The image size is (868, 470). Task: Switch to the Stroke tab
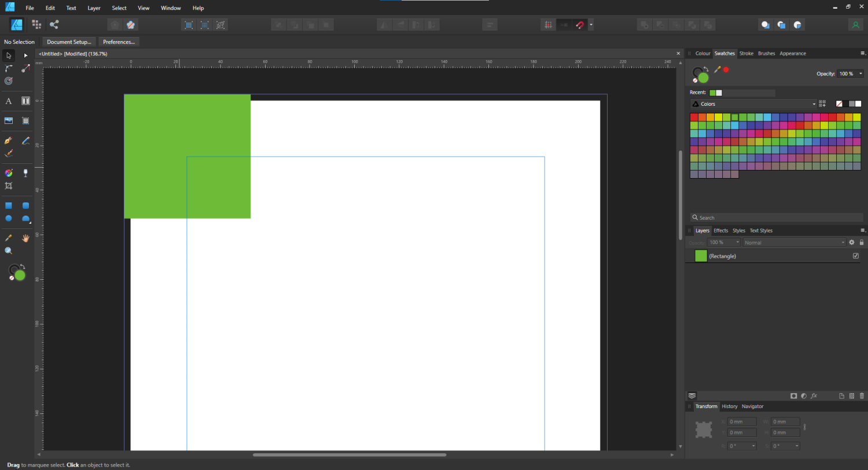746,53
